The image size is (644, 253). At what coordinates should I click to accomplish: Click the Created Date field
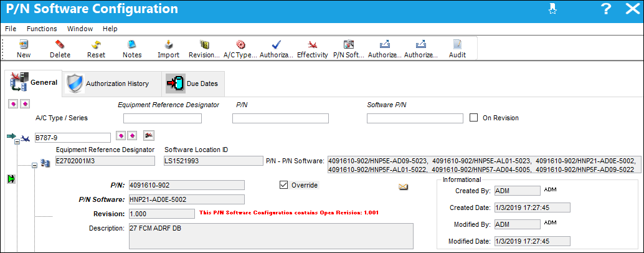pyautogui.click(x=531, y=207)
